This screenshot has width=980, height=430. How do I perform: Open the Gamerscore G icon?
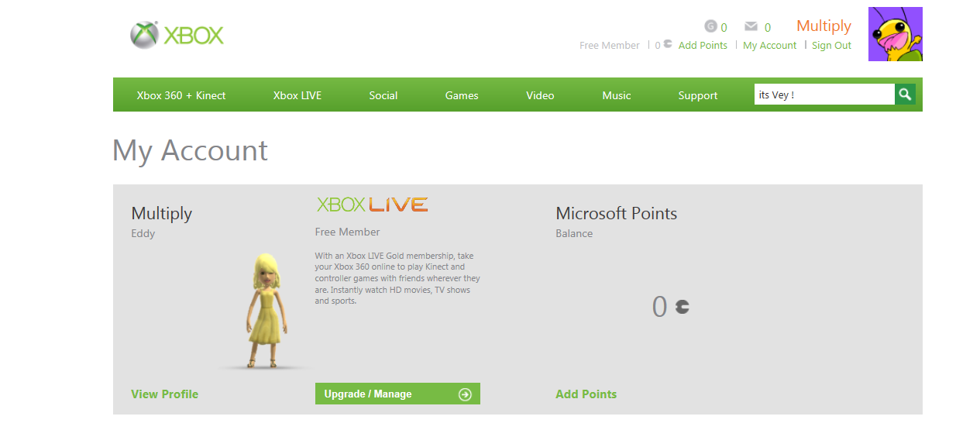tap(710, 26)
